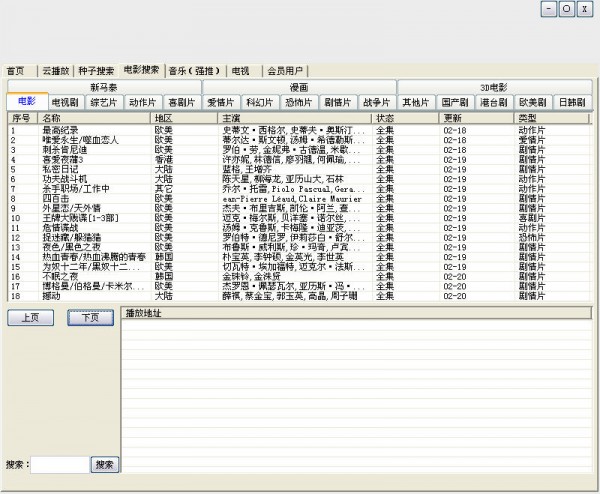
Task: Choose the 日韩剧 sub-tab
Action: click(x=572, y=103)
